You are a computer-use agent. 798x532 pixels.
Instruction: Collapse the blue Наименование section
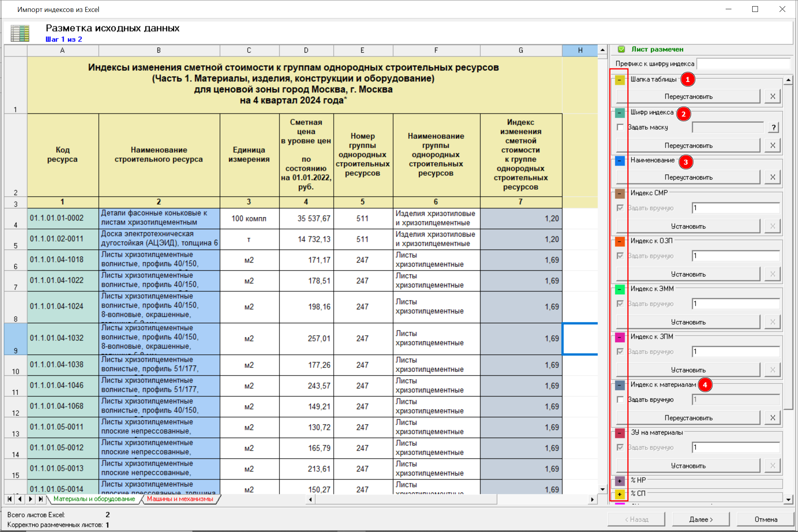click(619, 161)
